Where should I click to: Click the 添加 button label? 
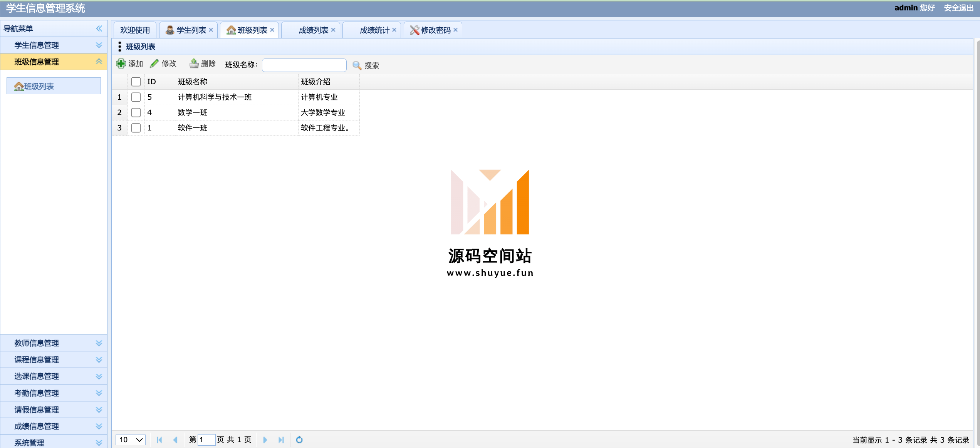click(x=136, y=64)
